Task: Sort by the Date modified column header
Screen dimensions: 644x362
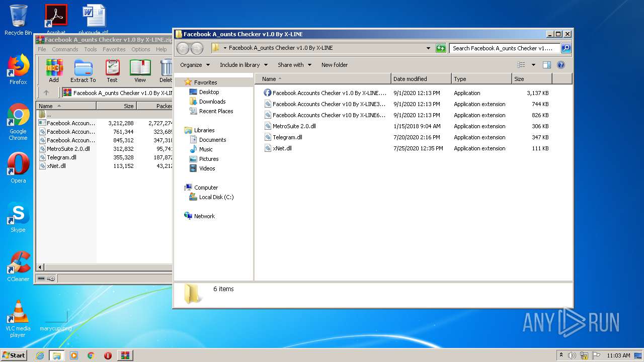Action: coord(421,79)
